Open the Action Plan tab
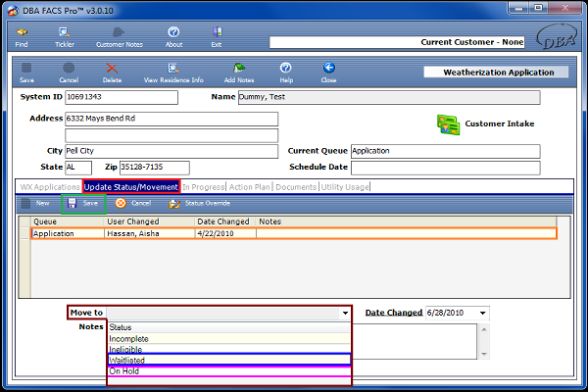 pos(249,187)
